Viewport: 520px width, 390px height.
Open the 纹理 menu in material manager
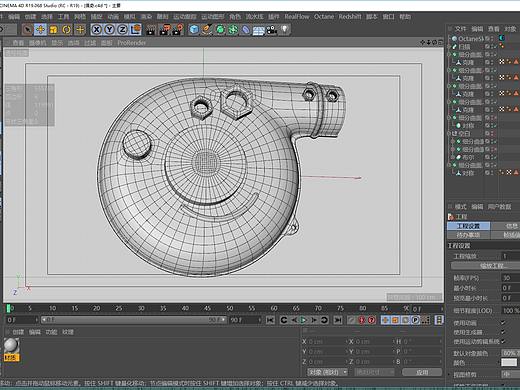coord(68,332)
